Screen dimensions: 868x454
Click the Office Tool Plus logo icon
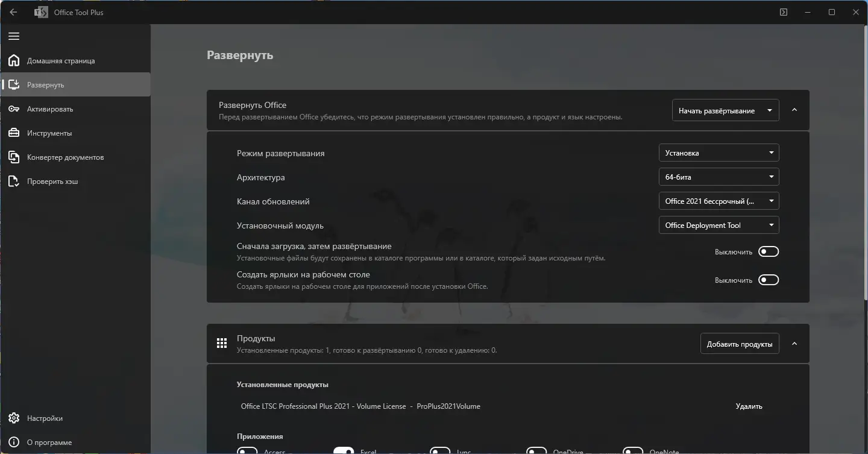(41, 12)
